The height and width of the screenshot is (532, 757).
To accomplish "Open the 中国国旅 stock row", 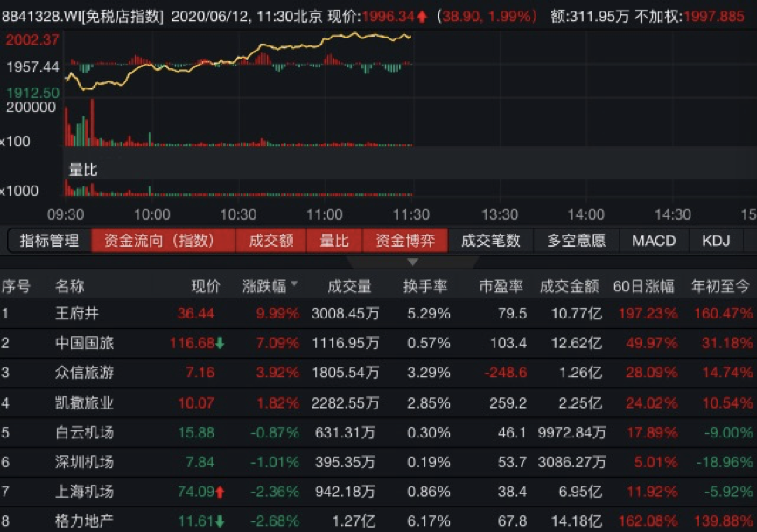I will click(378, 343).
